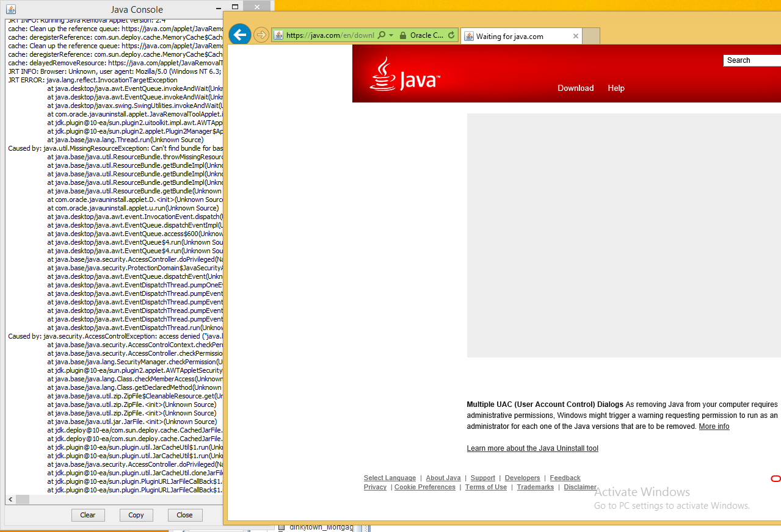Click the Java logo on red banner
Viewport: 781px width, 532px height.
(405, 75)
